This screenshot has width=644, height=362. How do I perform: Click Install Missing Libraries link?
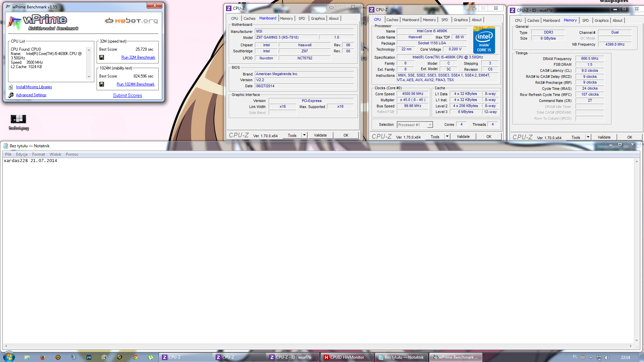[x=34, y=87]
